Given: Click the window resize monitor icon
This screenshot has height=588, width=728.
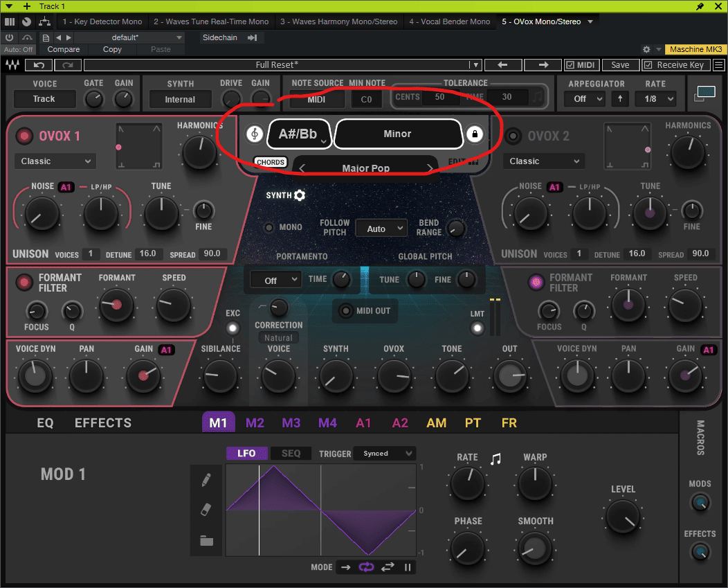Looking at the screenshot, I should coord(704,93).
